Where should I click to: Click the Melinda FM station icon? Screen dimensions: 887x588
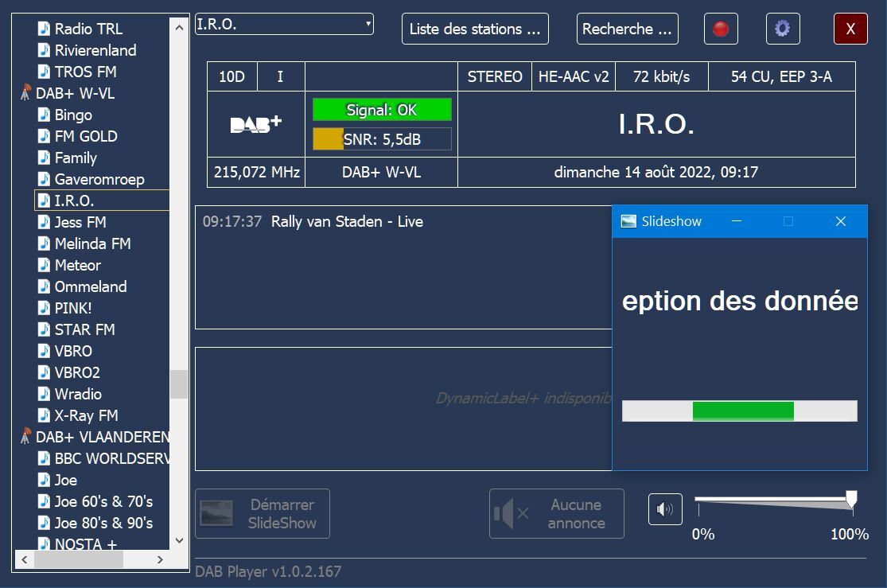[44, 243]
